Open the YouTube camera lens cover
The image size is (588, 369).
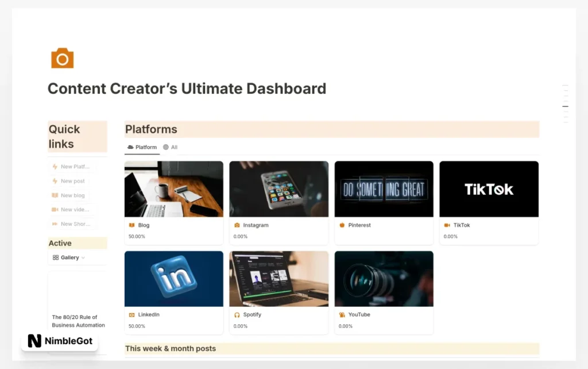(384, 279)
